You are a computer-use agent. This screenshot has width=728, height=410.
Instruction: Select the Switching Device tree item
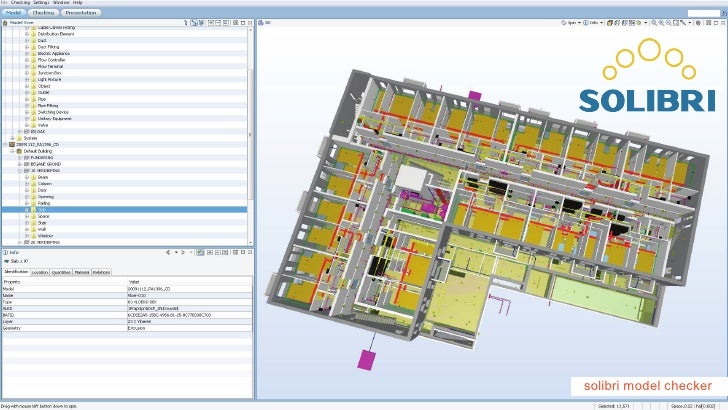point(53,112)
